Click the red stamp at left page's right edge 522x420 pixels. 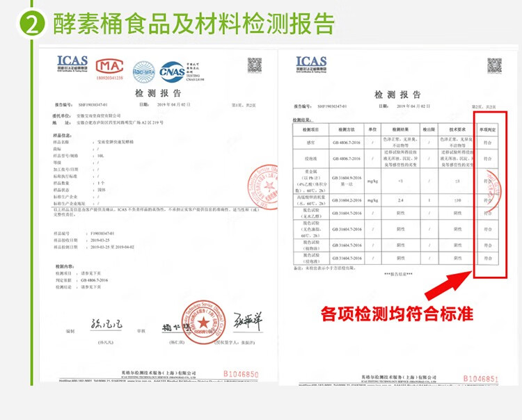(x=264, y=187)
